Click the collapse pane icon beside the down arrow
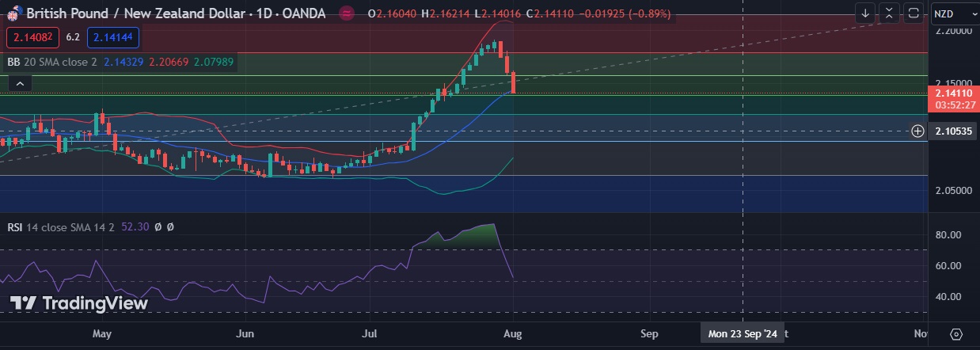Viewport: 980px width, 350px height. tap(890, 13)
